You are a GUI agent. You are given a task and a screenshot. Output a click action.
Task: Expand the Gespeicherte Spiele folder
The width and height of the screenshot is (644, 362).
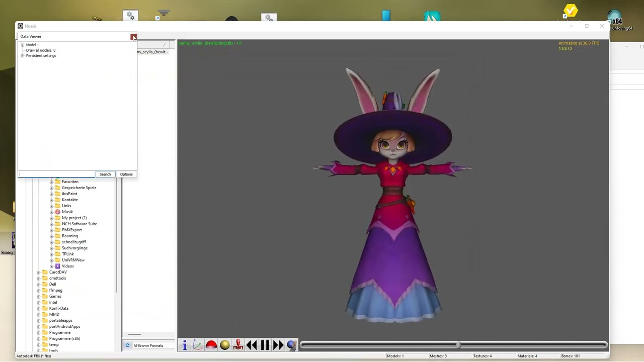click(51, 188)
